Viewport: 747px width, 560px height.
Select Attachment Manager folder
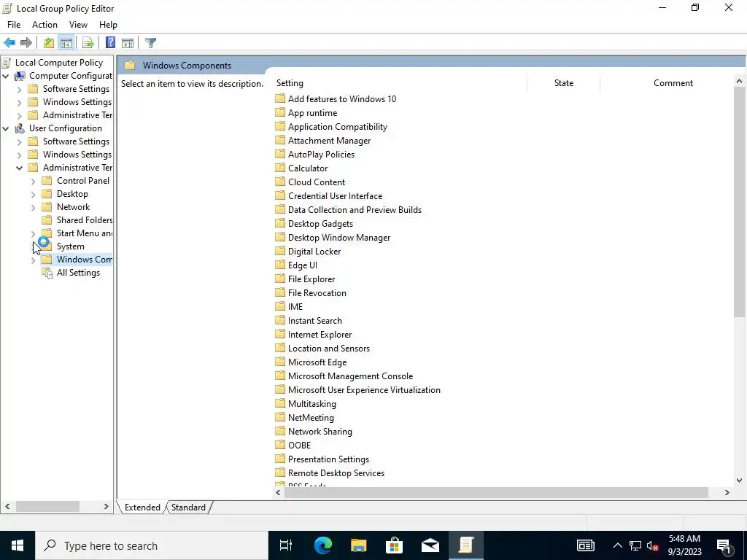pyautogui.click(x=329, y=141)
